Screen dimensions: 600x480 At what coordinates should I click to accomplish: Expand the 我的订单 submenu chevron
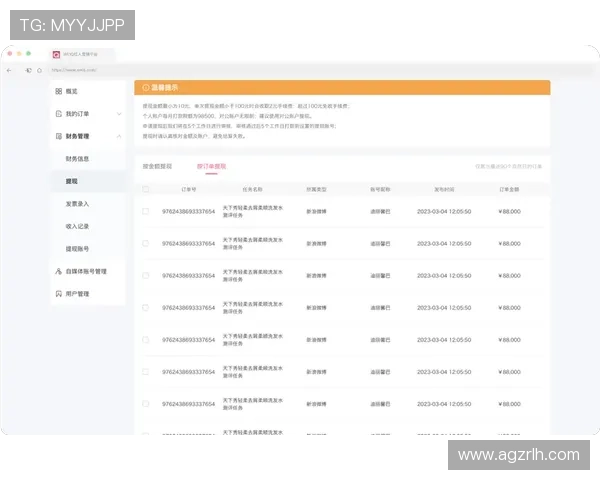point(119,114)
